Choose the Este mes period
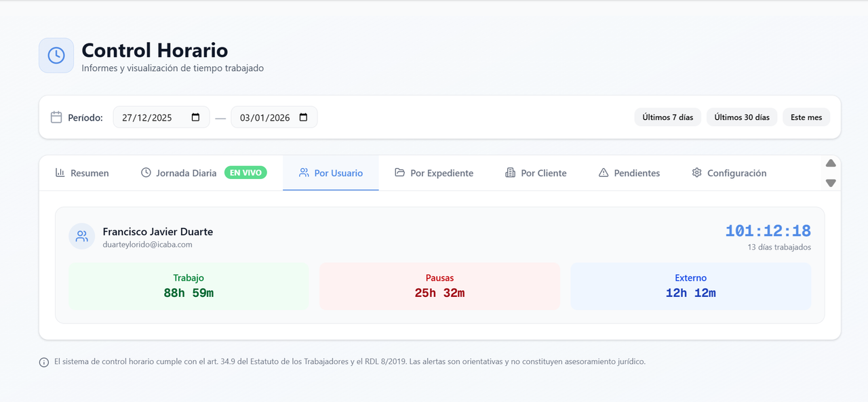This screenshot has width=868, height=402. tap(806, 117)
